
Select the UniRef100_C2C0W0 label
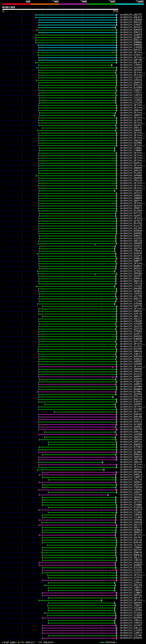click(131, 635)
